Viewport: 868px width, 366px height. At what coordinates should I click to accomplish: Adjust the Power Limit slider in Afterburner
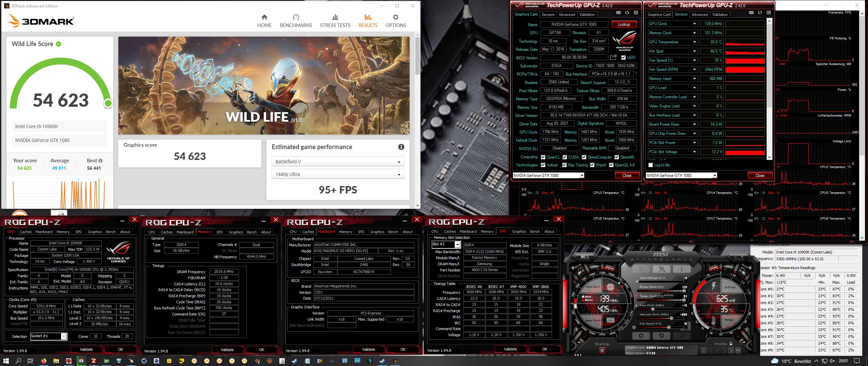tap(660, 291)
